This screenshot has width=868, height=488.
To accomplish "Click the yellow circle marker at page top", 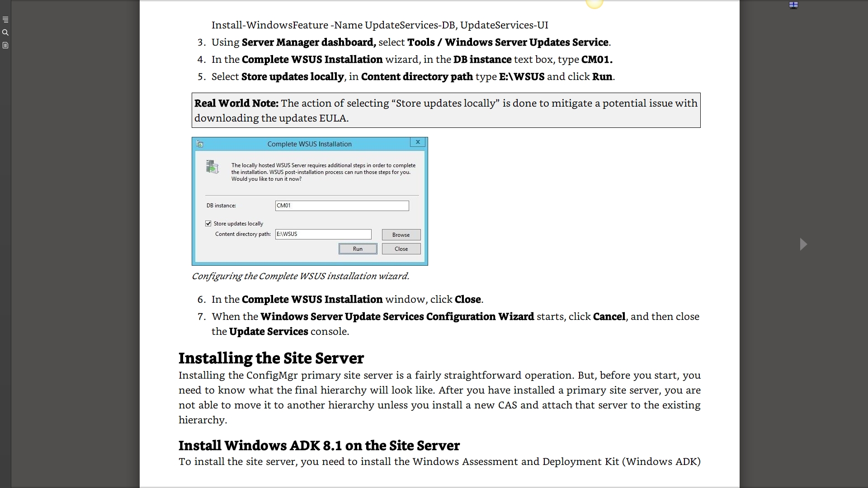I will tap(594, 4).
